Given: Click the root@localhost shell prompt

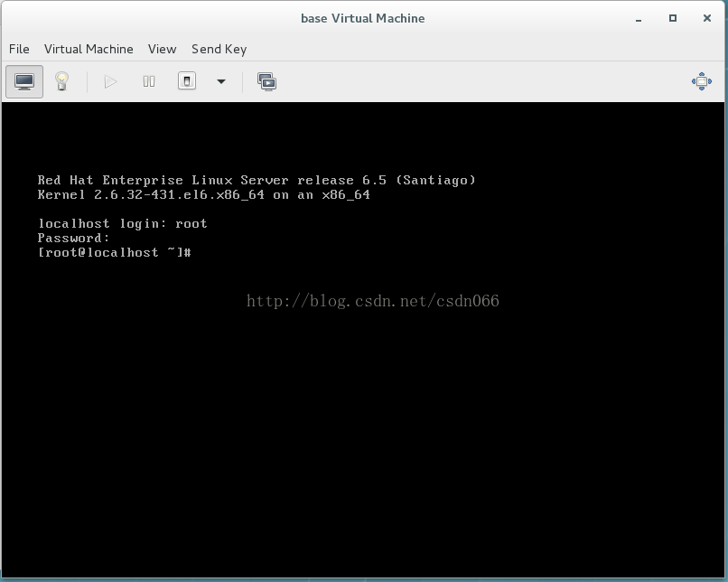Looking at the screenshot, I should [x=114, y=252].
